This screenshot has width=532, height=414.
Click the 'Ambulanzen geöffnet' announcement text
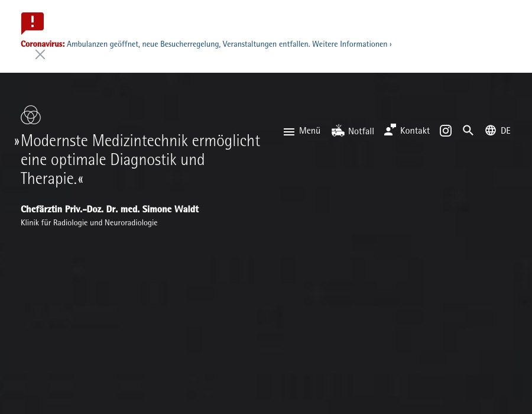tap(103, 44)
